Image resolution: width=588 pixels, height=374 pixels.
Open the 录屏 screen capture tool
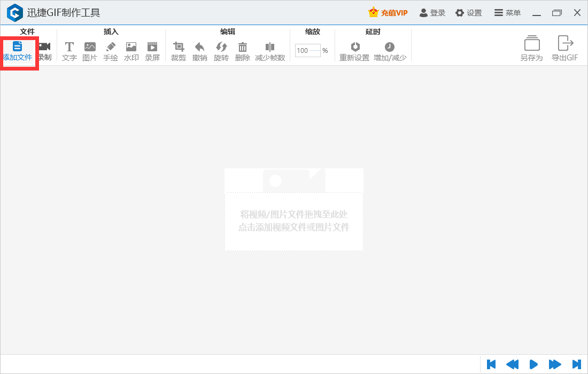click(x=152, y=52)
